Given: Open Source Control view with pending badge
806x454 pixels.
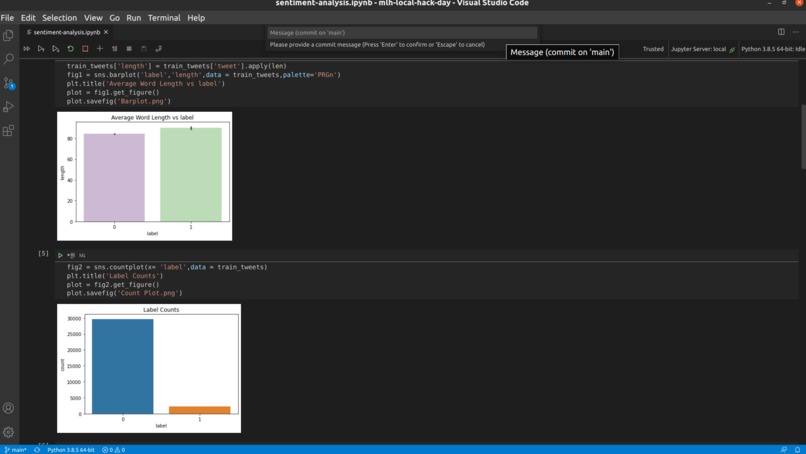Looking at the screenshot, I should pyautogui.click(x=9, y=83).
